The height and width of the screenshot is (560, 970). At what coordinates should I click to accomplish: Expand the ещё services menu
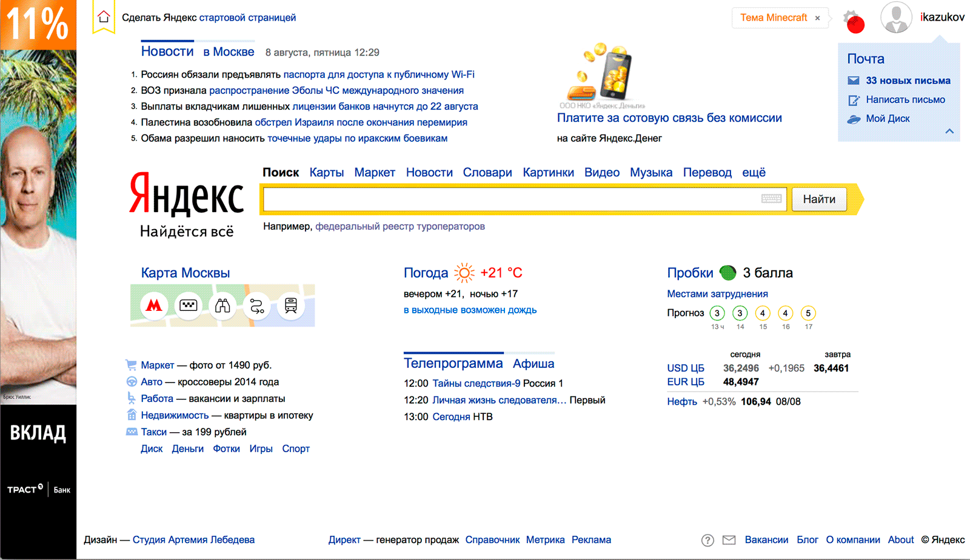754,173
